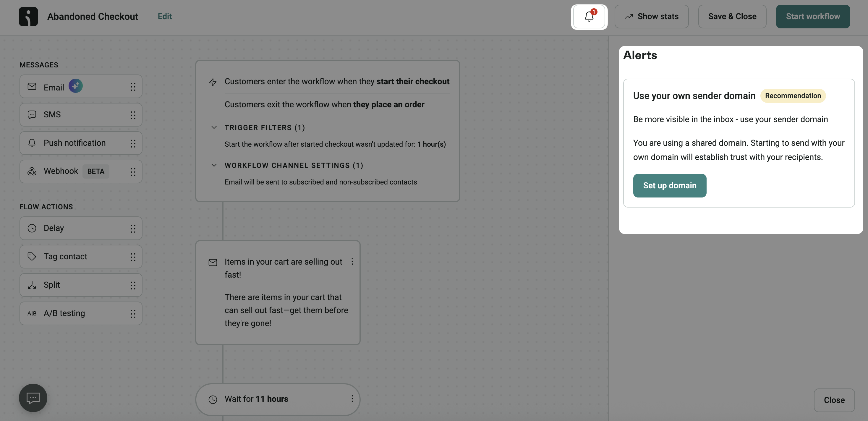Click the Split action icon

tap(32, 285)
